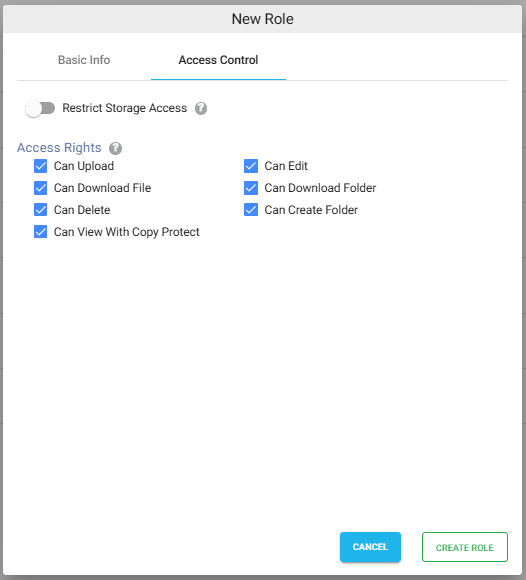Click the Restrict Storage Access label text
Screen dimensions: 526x580
tap(125, 108)
